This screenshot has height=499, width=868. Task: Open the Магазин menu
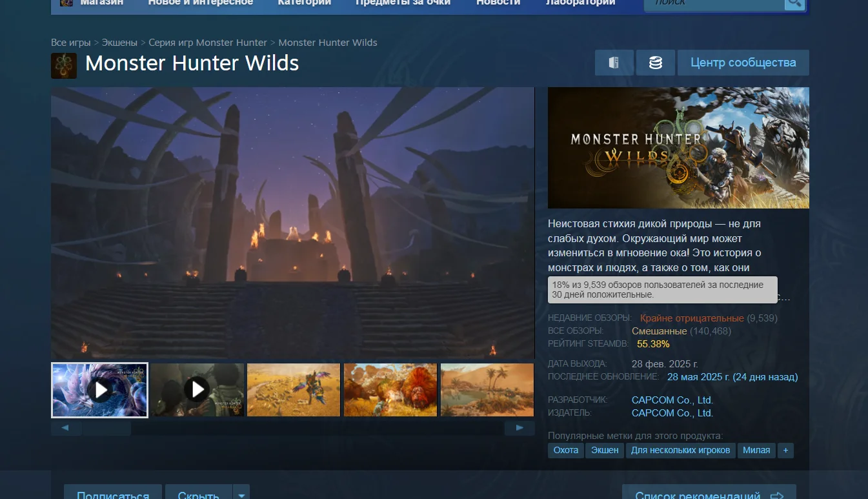tap(101, 3)
